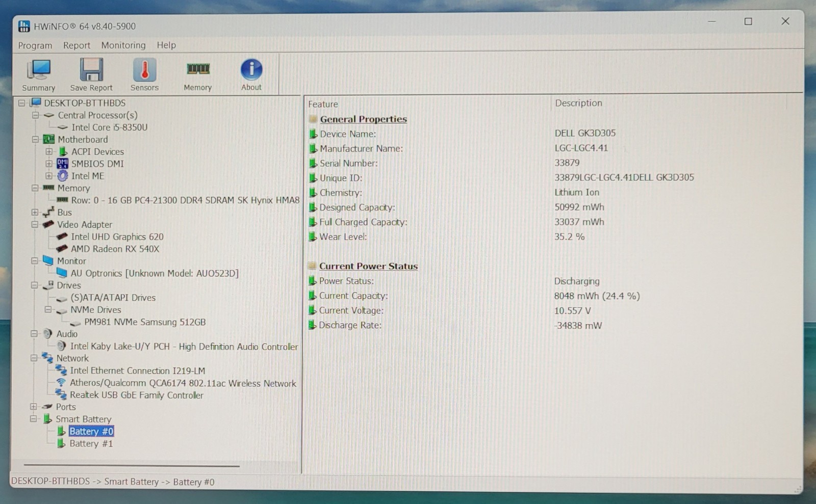Click battery icon beside Discharge Rate
Screen dimensions: 816x504
312,325
